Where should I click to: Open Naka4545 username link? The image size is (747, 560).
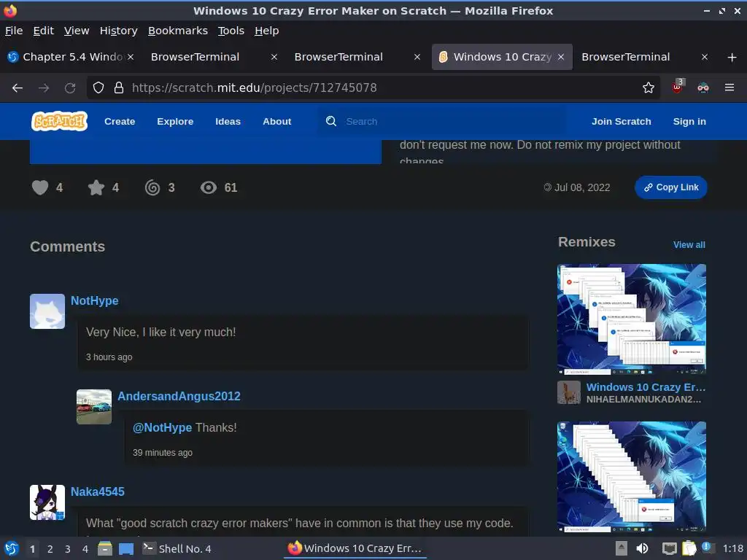point(97,492)
